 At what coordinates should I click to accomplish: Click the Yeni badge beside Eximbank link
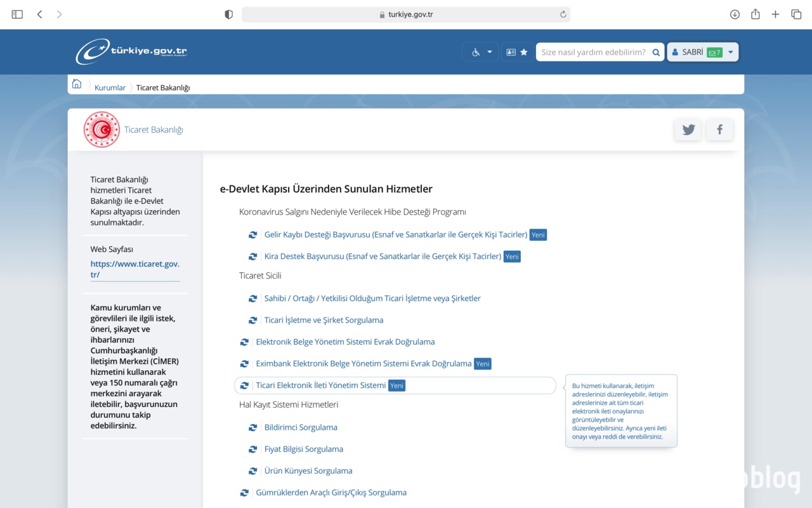tap(483, 364)
